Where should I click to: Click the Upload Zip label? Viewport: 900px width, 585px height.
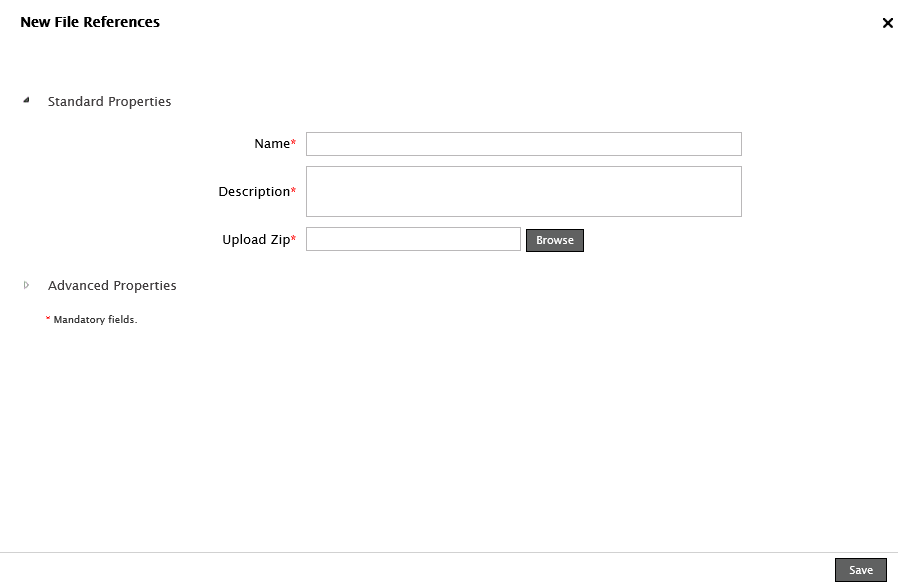(255, 240)
